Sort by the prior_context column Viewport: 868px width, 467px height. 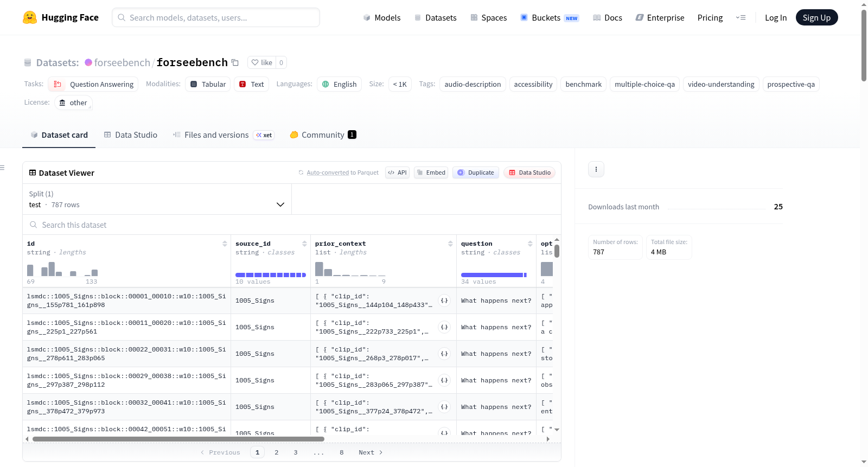pyautogui.click(x=450, y=244)
